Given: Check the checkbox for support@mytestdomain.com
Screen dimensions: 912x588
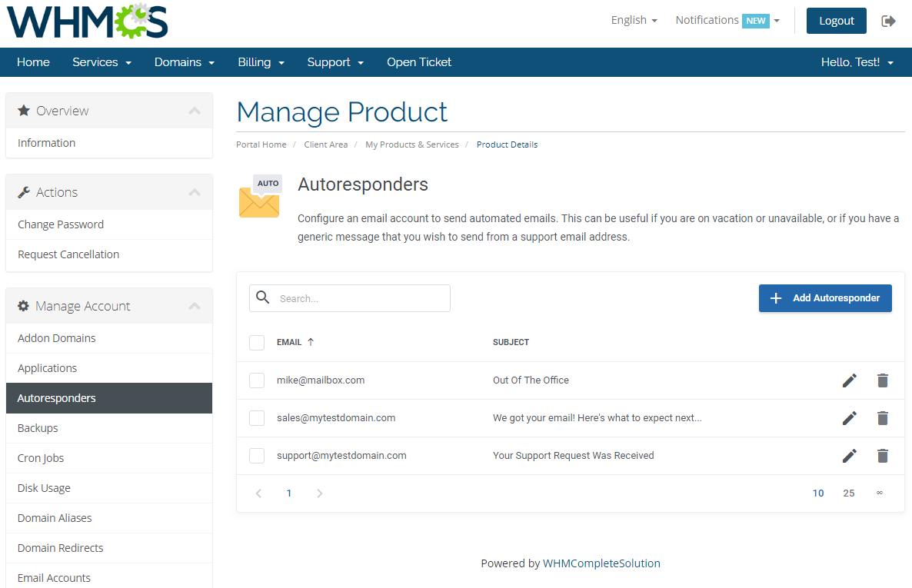Looking at the screenshot, I should tap(256, 456).
